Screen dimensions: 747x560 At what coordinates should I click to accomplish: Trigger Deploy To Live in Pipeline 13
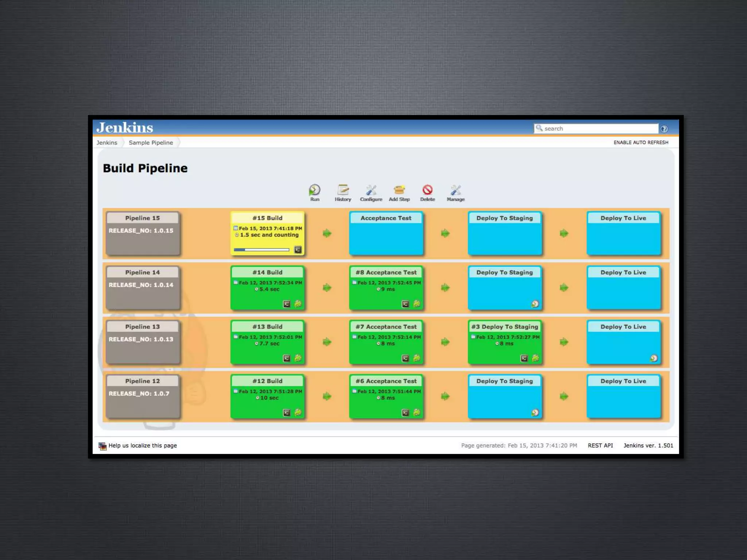(654, 358)
